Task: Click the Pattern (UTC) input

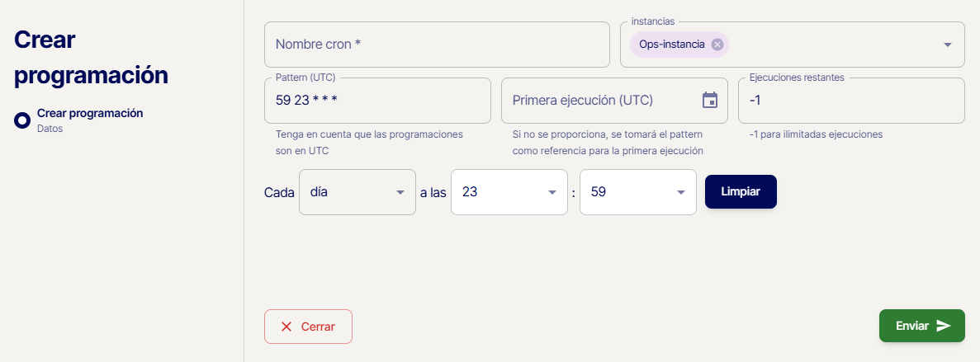Action: pyautogui.click(x=377, y=101)
